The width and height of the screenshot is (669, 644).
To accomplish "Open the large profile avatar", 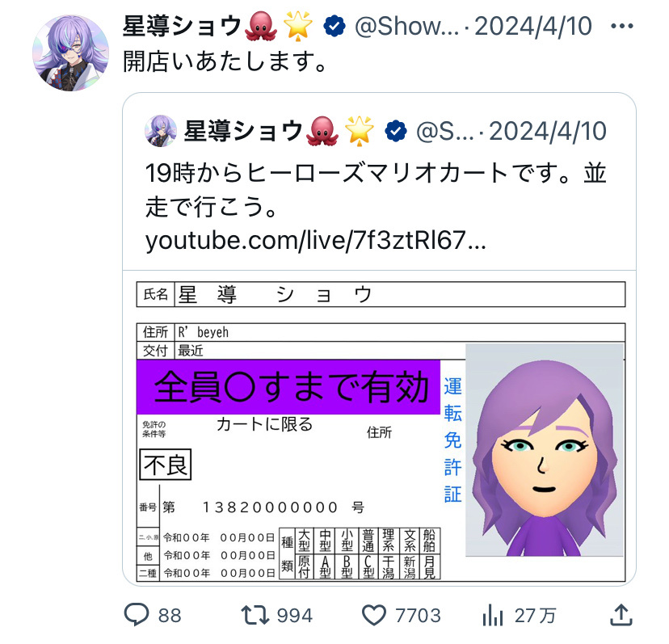I will click(70, 53).
